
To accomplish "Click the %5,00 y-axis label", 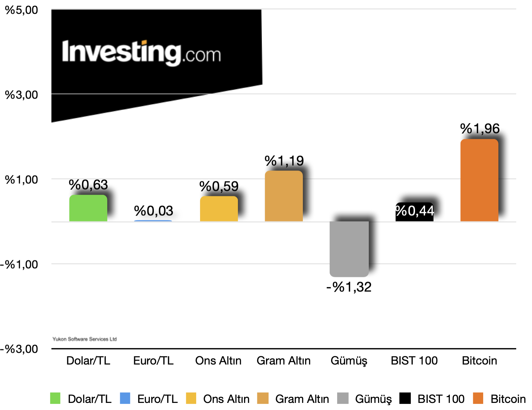I will 22,10.
